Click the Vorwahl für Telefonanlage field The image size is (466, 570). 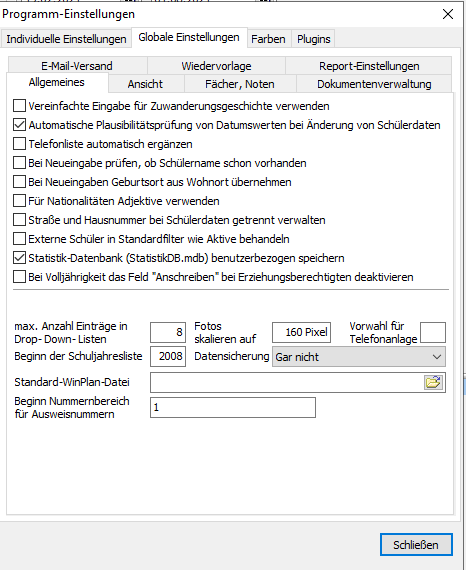pos(433,332)
